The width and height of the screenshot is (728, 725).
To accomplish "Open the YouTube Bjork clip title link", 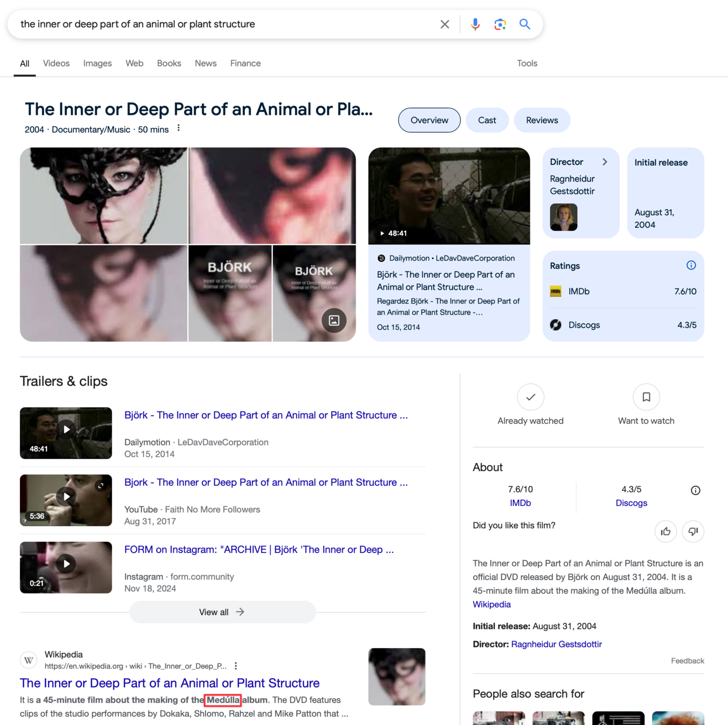I will [266, 482].
